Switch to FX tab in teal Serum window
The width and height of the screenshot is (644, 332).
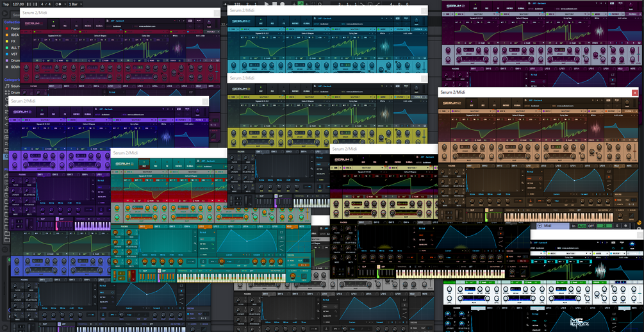pos(167,164)
